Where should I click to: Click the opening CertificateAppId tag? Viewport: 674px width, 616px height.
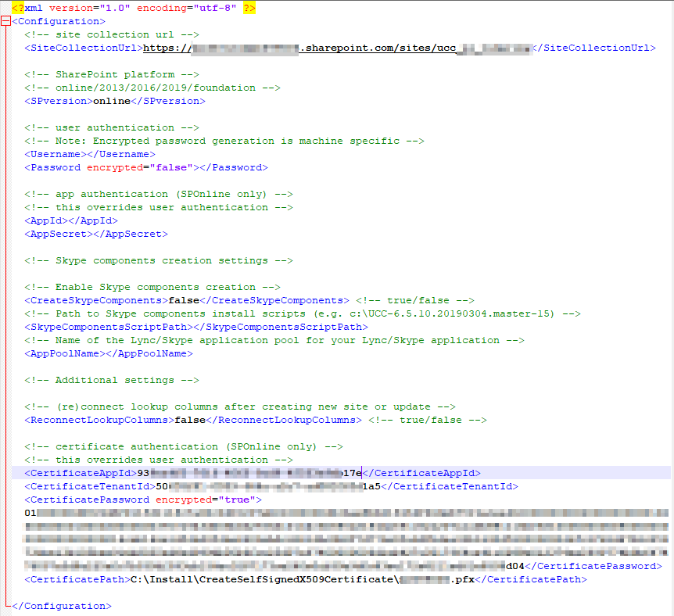[80, 473]
